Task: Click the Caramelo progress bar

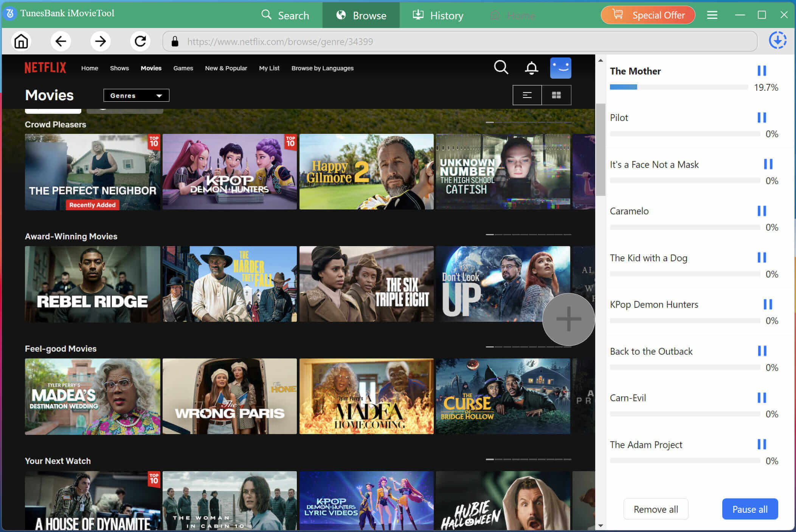Action: [x=685, y=227]
